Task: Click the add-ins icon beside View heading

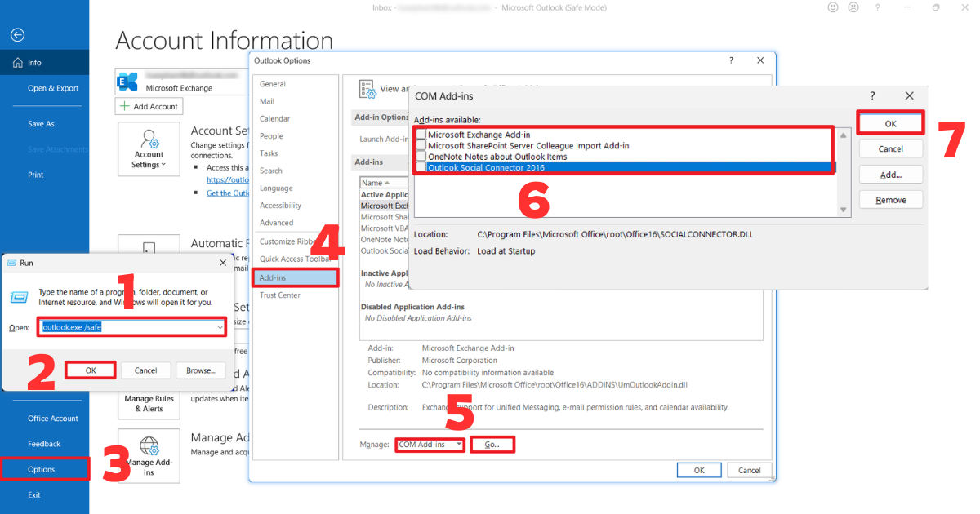Action: 367,88
